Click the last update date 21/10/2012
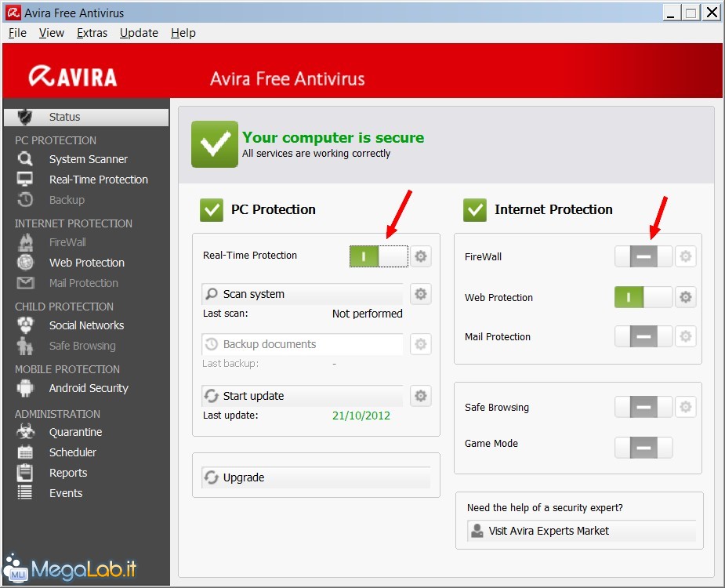Screen dimensions: 725x588 361,415
